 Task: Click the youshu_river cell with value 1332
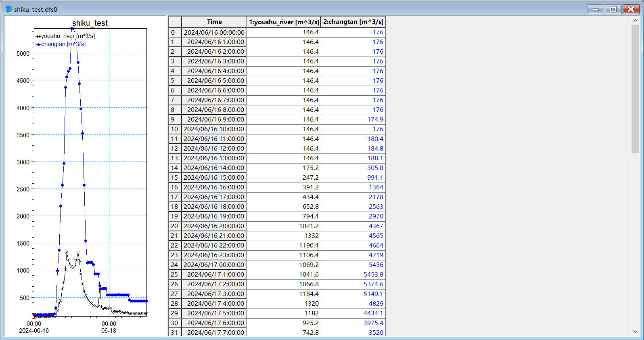pos(284,236)
